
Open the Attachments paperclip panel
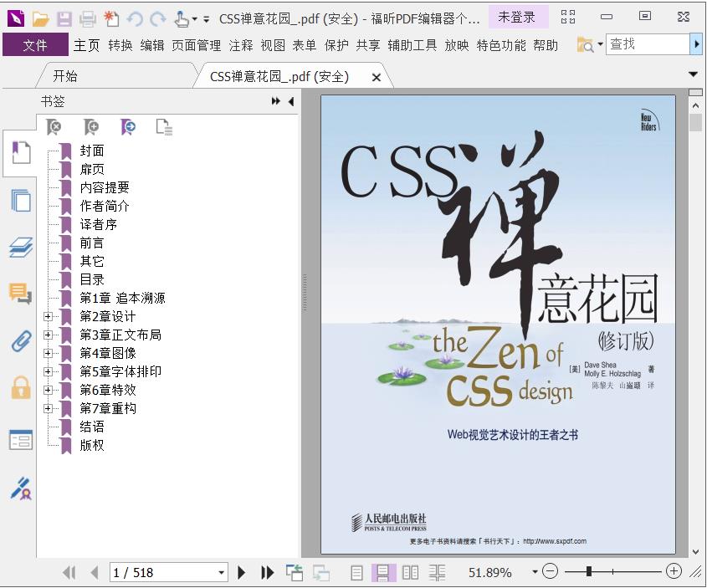click(21, 340)
